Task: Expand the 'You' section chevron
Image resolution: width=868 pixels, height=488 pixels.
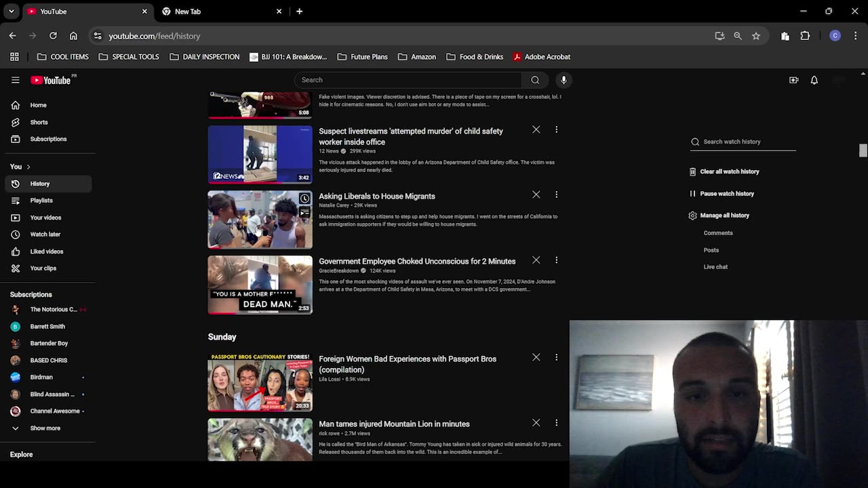Action: click(x=28, y=167)
